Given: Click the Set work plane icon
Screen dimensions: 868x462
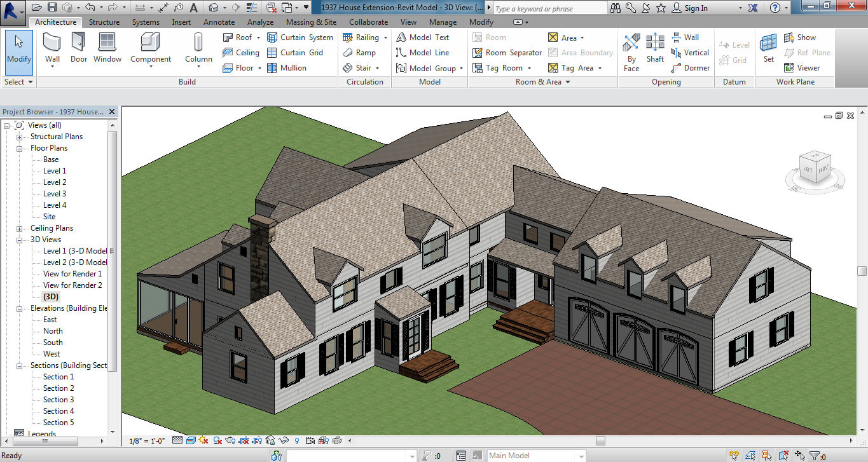Looking at the screenshot, I should [769, 48].
